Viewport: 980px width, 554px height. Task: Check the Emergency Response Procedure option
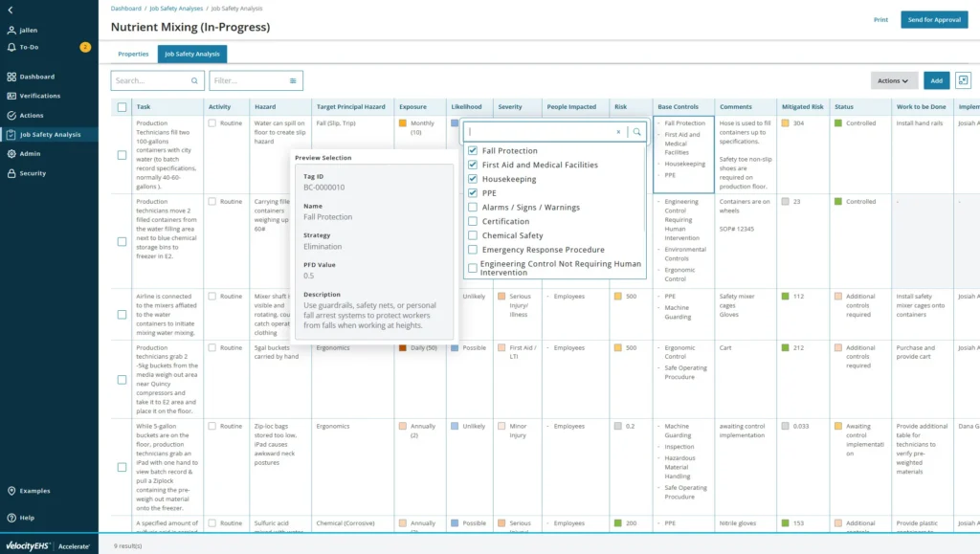pyautogui.click(x=473, y=250)
